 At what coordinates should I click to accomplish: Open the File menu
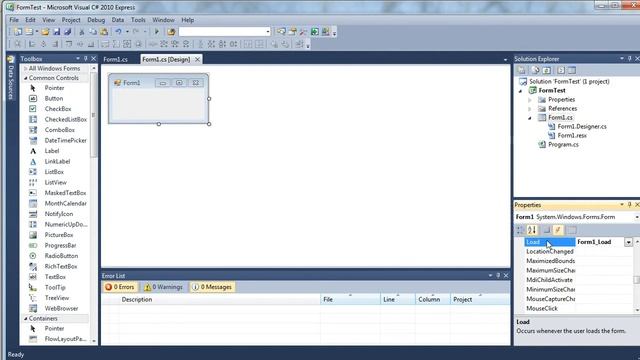(14, 20)
